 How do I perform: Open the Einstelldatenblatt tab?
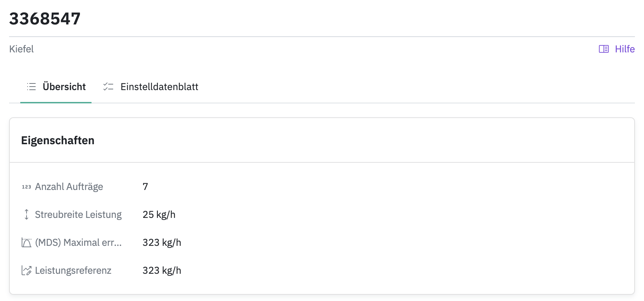[x=159, y=87]
